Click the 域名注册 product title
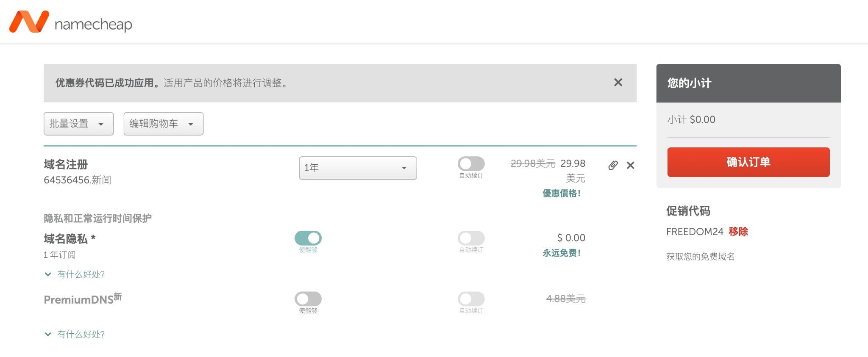The height and width of the screenshot is (357, 868). (x=65, y=165)
